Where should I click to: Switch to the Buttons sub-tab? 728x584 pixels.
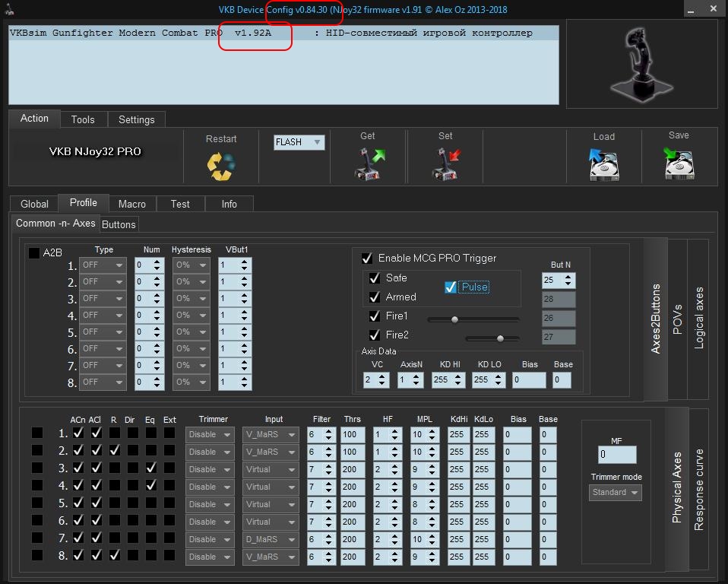[x=119, y=224]
